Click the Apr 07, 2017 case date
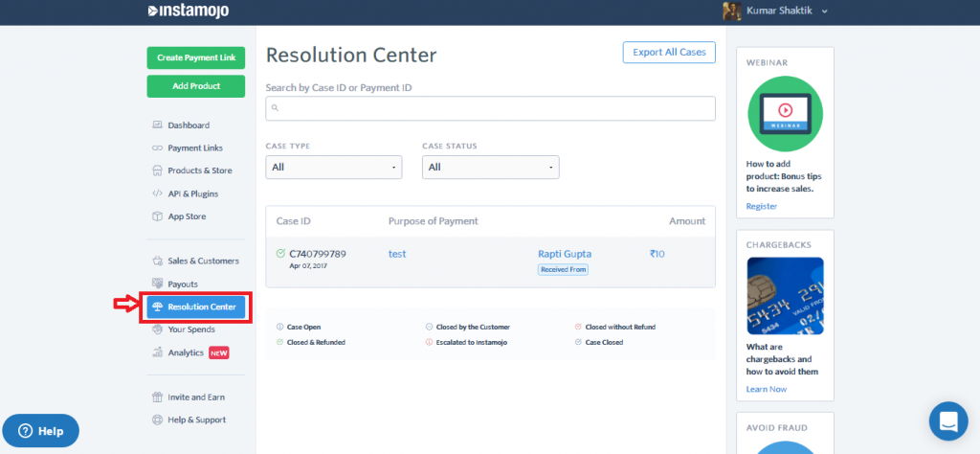 tap(308, 265)
